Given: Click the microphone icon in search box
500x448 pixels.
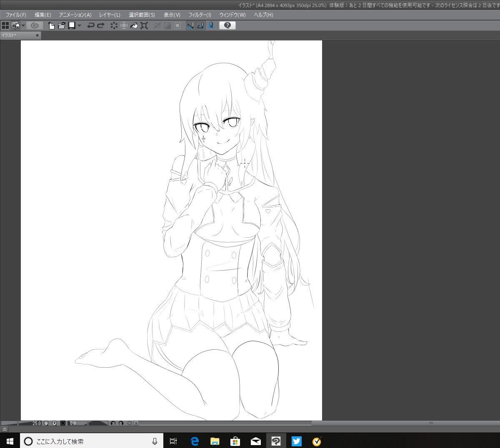Looking at the screenshot, I should [155, 441].
